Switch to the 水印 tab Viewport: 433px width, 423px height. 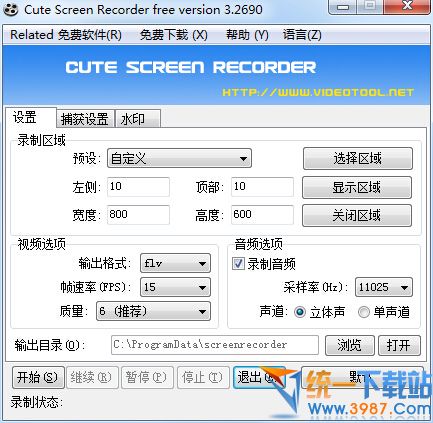138,119
